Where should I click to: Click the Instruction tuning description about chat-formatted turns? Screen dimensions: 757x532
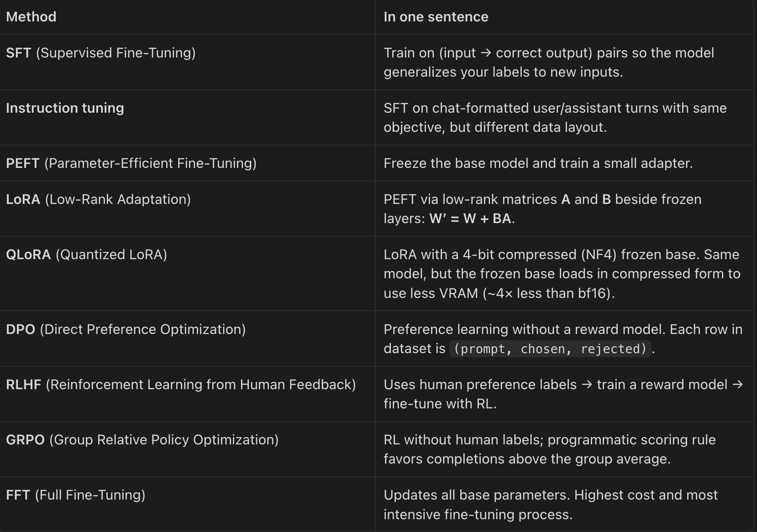click(555, 118)
